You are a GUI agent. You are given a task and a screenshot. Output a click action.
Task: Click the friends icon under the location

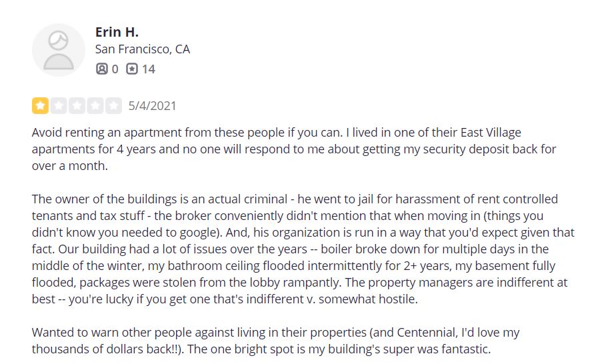pyautogui.click(x=101, y=69)
